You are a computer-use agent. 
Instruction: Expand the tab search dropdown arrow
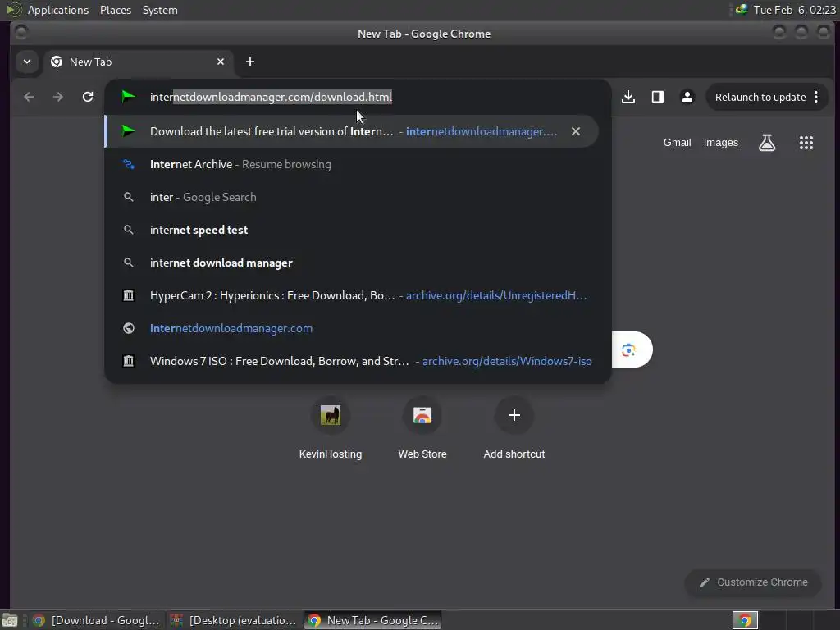(27, 62)
